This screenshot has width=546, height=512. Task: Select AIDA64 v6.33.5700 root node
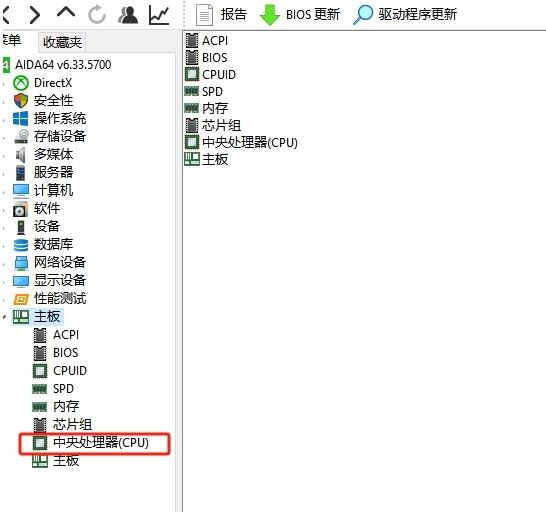(63, 64)
